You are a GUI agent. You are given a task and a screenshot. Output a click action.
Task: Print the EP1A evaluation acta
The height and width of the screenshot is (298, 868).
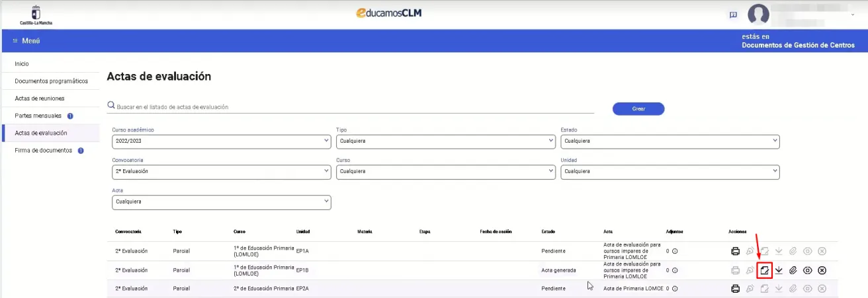(735, 251)
